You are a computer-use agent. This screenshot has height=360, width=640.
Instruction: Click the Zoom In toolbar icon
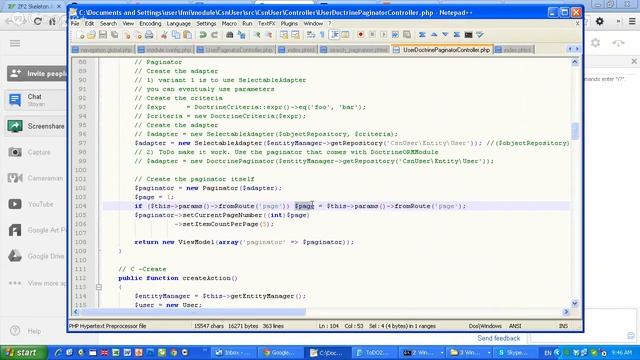(257, 35)
